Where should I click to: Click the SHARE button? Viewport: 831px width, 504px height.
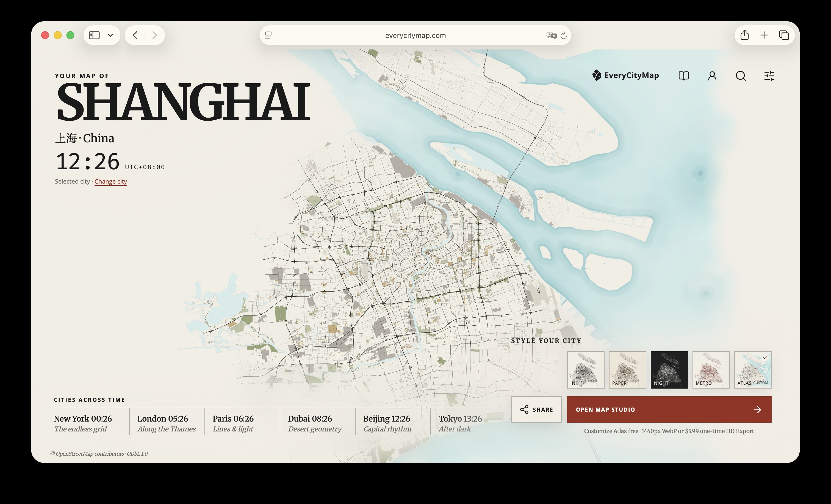point(536,409)
